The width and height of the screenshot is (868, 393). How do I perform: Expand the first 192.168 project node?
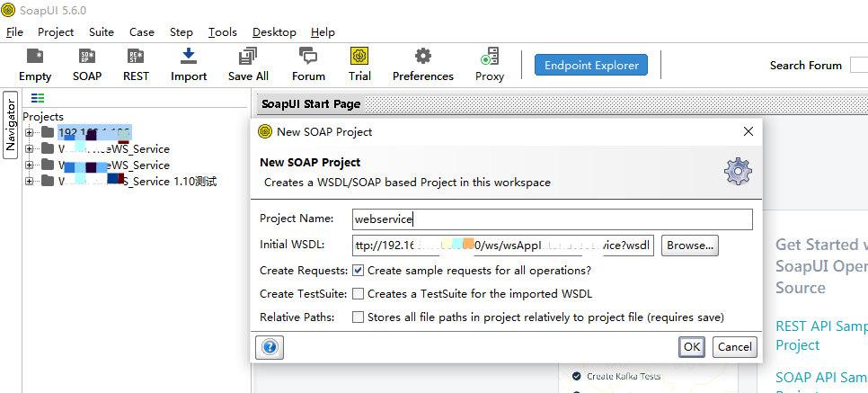click(30, 132)
